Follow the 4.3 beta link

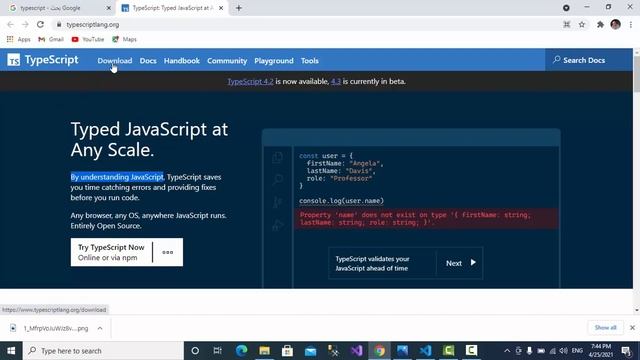click(x=336, y=81)
